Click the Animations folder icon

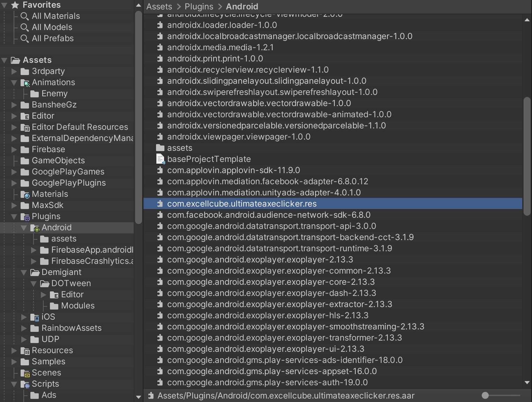click(x=25, y=83)
